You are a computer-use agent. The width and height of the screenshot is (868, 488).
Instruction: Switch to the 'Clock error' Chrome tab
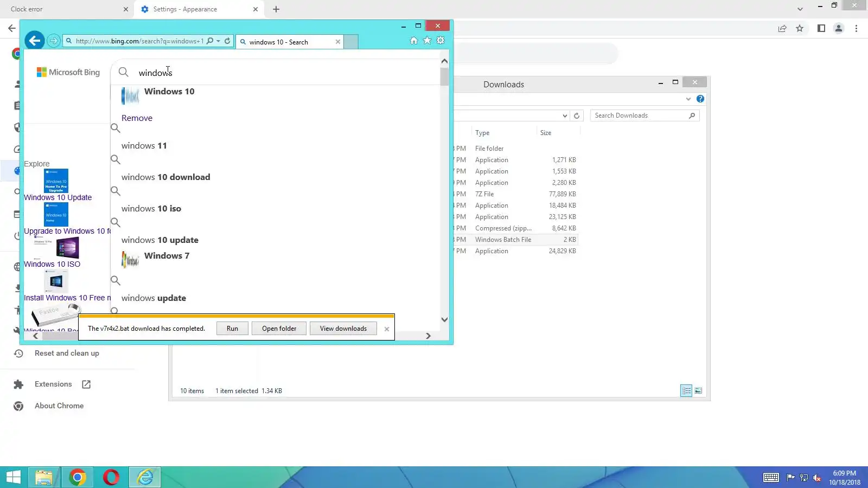pos(66,9)
